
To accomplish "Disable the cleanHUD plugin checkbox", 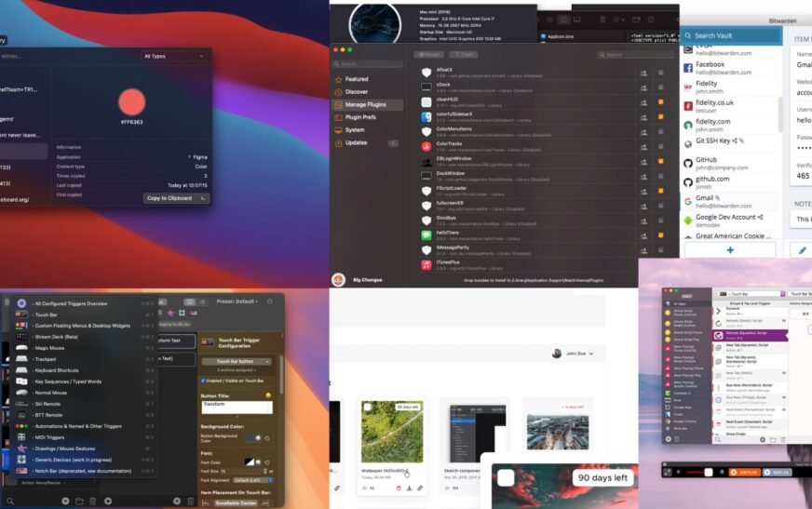I will 661,102.
